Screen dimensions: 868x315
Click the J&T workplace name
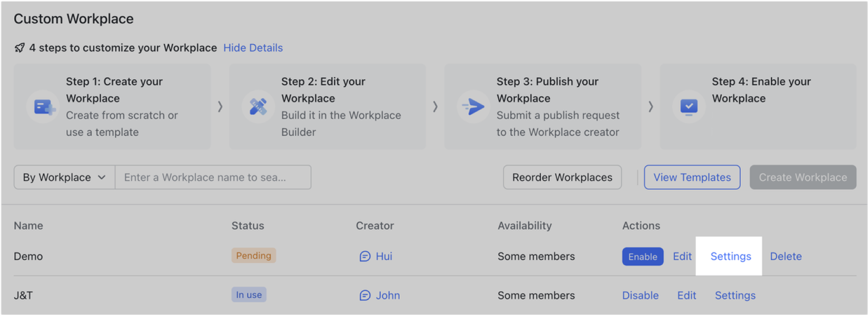(23, 296)
